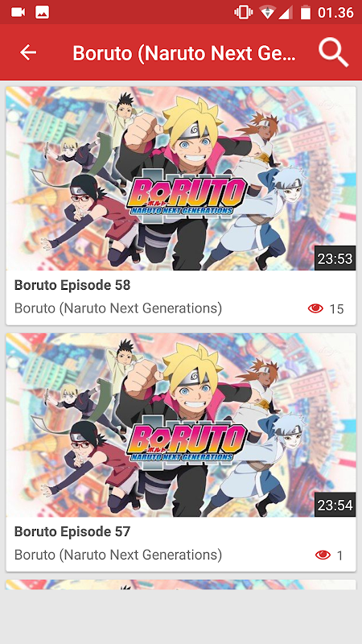Tap the image notification icon in status bar
This screenshot has height=644, width=362.
point(43,12)
